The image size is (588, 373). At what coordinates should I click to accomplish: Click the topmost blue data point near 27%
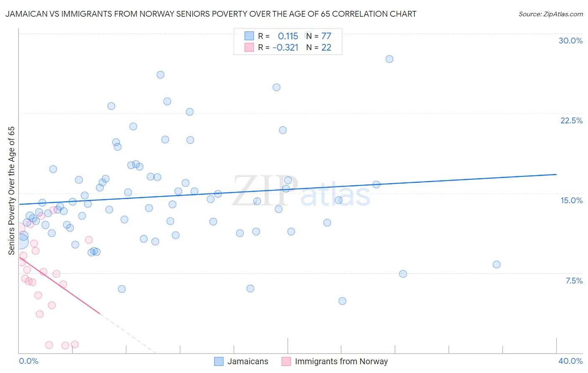[x=389, y=59]
